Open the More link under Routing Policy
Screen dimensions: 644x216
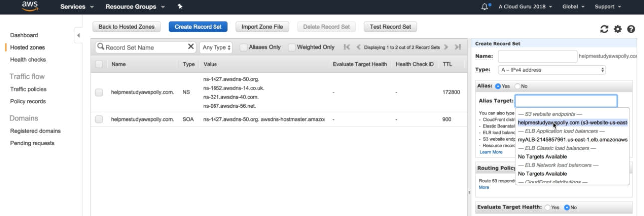[x=484, y=187]
